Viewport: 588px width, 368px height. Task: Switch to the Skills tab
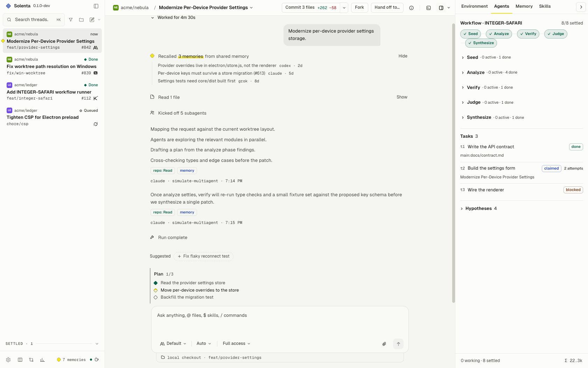pyautogui.click(x=545, y=6)
